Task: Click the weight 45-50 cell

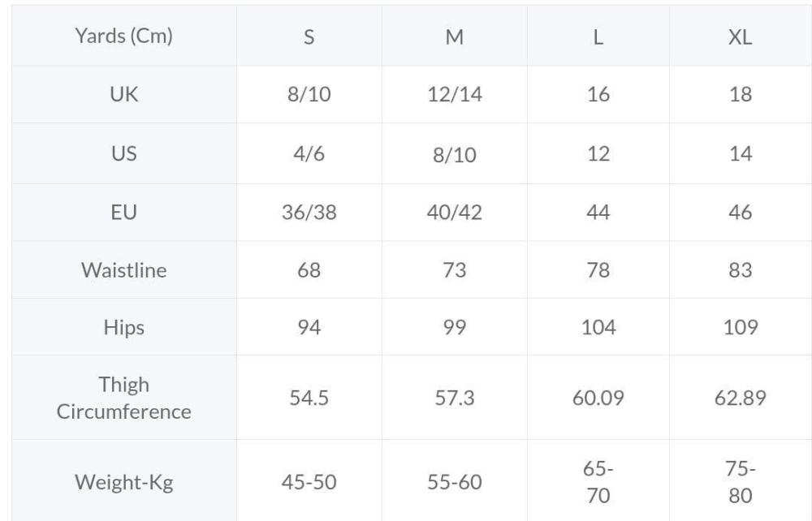Action: pyautogui.click(x=309, y=482)
